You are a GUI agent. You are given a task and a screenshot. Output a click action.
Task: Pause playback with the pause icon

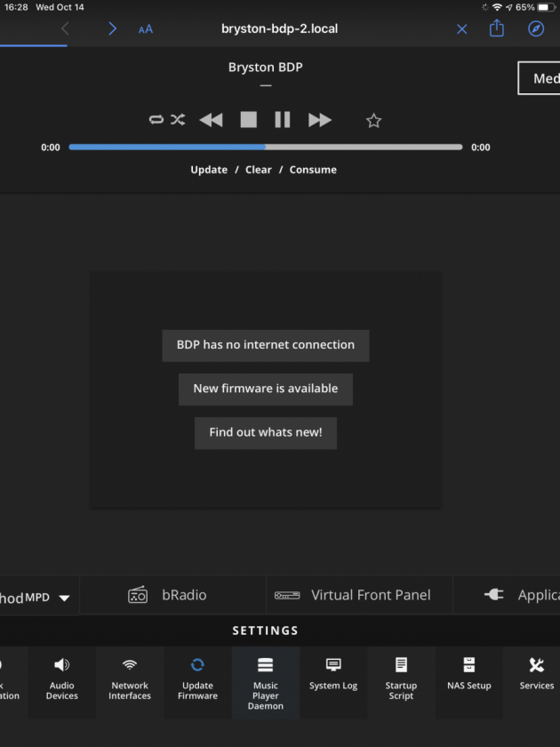tap(283, 119)
